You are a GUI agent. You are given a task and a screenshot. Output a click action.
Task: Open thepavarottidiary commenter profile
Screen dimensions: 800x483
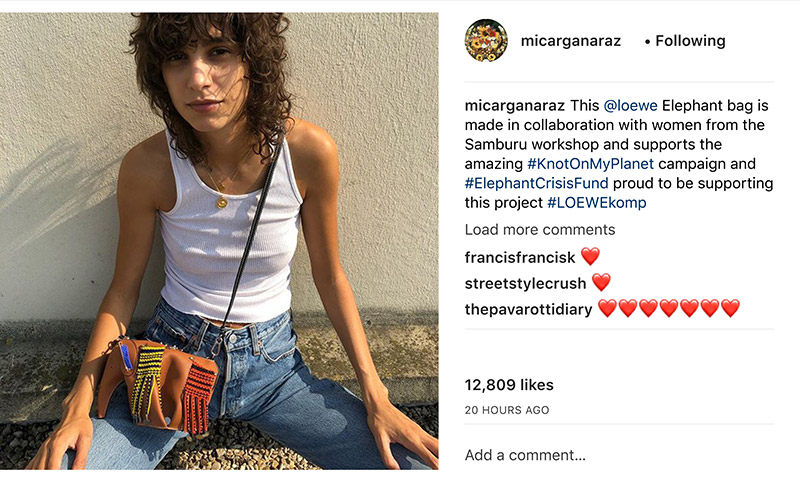tap(529, 309)
